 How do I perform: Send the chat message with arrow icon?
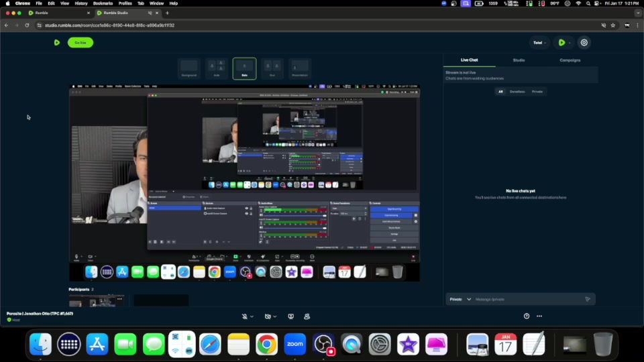pyautogui.click(x=588, y=299)
